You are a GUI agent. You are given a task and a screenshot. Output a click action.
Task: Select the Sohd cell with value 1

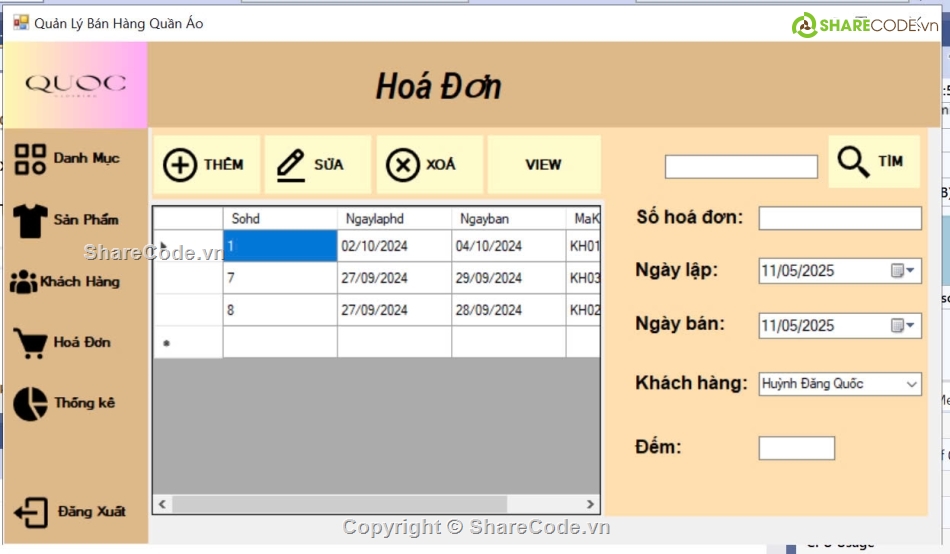(x=280, y=246)
